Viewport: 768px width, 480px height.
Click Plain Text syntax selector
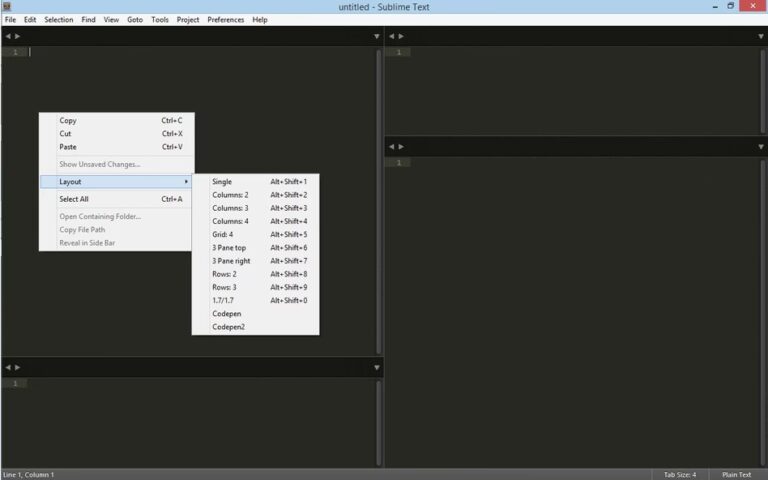tap(736, 475)
